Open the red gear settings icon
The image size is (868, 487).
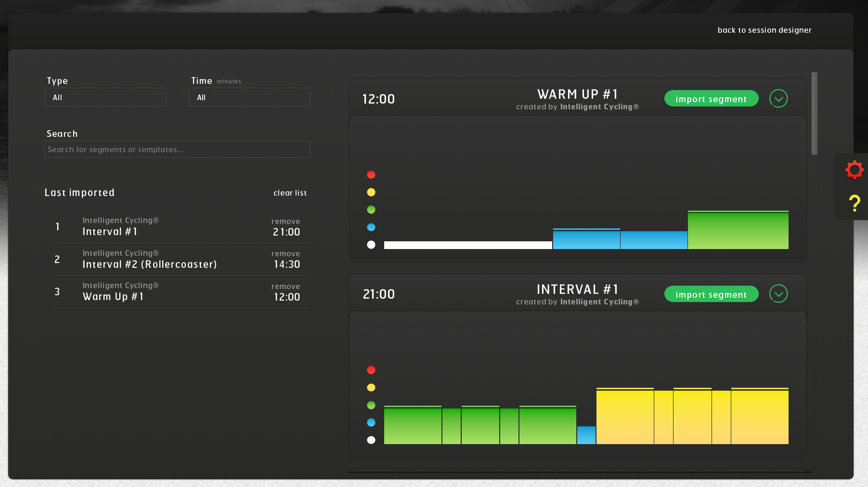click(x=855, y=170)
